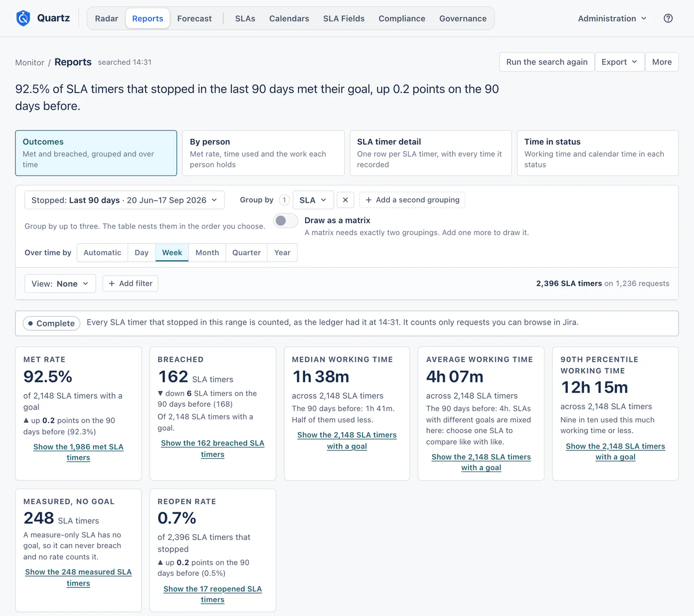Open Average Working Time timers link

point(481,462)
